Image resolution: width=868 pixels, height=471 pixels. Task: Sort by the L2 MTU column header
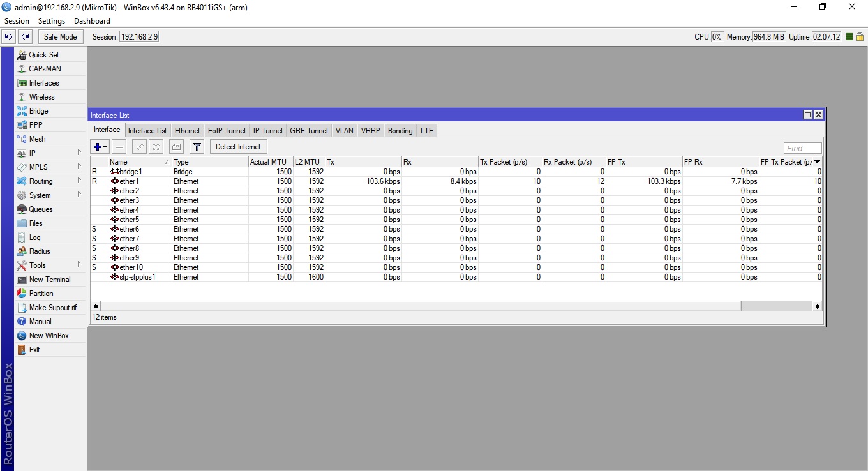(309, 162)
